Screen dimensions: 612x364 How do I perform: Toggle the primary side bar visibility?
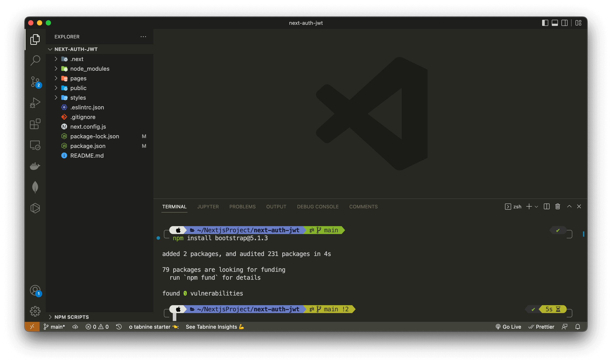(x=545, y=23)
